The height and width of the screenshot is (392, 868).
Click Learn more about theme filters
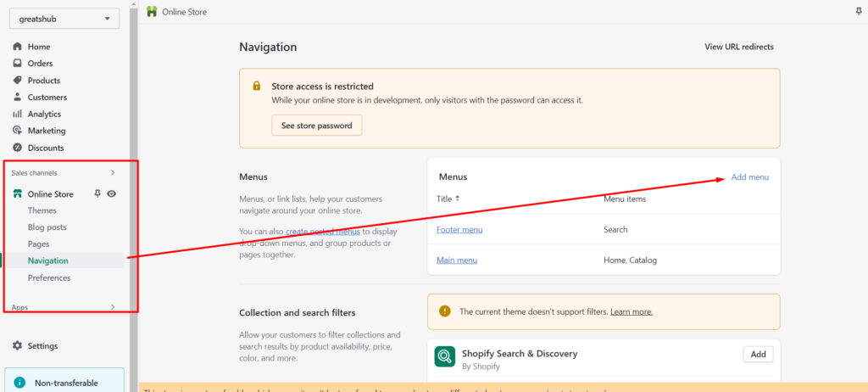(632, 311)
